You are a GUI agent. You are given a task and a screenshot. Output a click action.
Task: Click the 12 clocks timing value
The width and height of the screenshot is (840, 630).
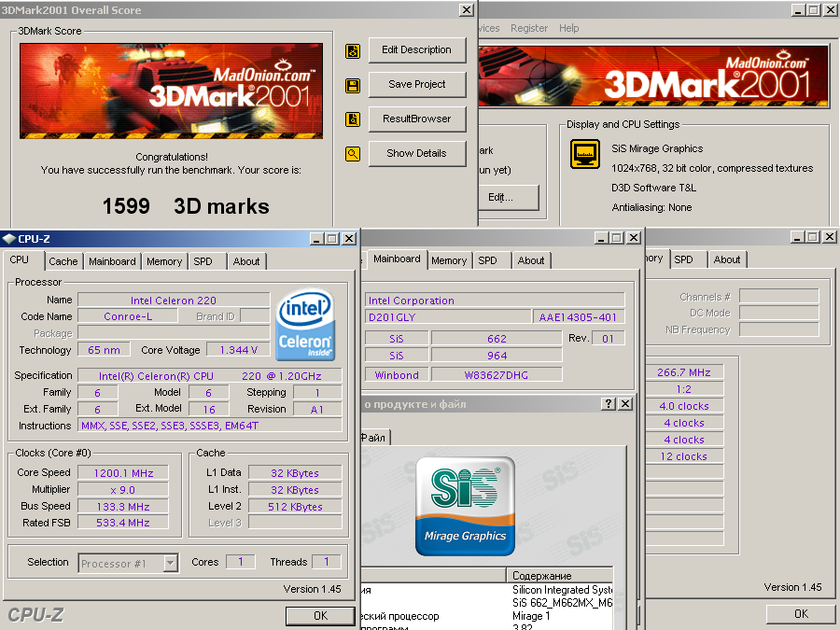[x=684, y=456]
